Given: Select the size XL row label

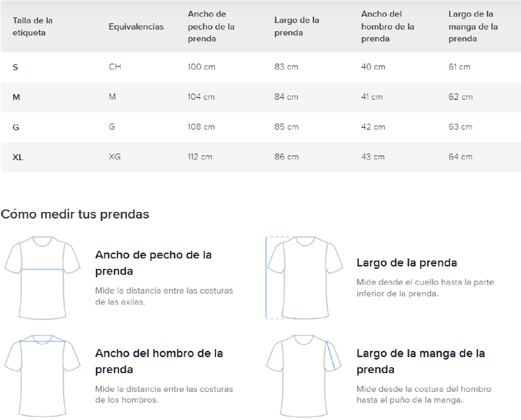Looking at the screenshot, I should [x=18, y=157].
